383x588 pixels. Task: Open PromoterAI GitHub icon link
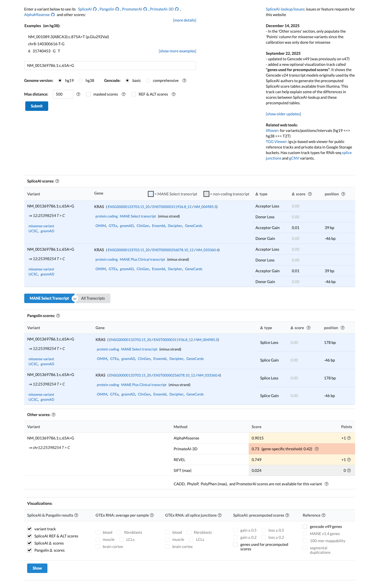[145, 9]
